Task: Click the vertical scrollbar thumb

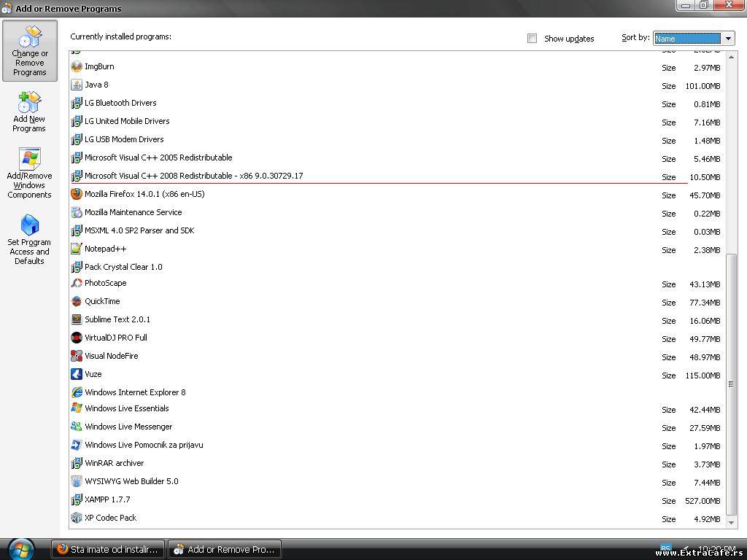Action: (731, 384)
